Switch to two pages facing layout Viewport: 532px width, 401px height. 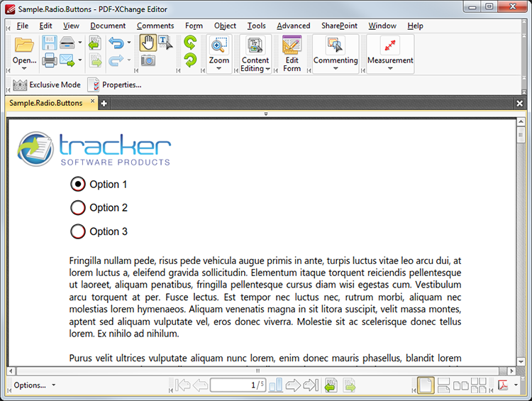point(461,385)
